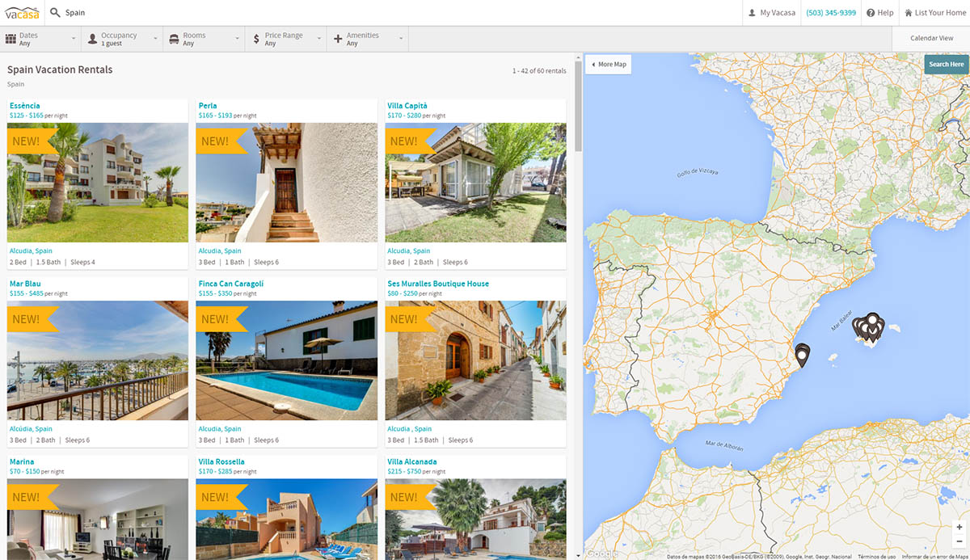Open the Villa Alcanada photo
The image size is (970, 560).
475,519
